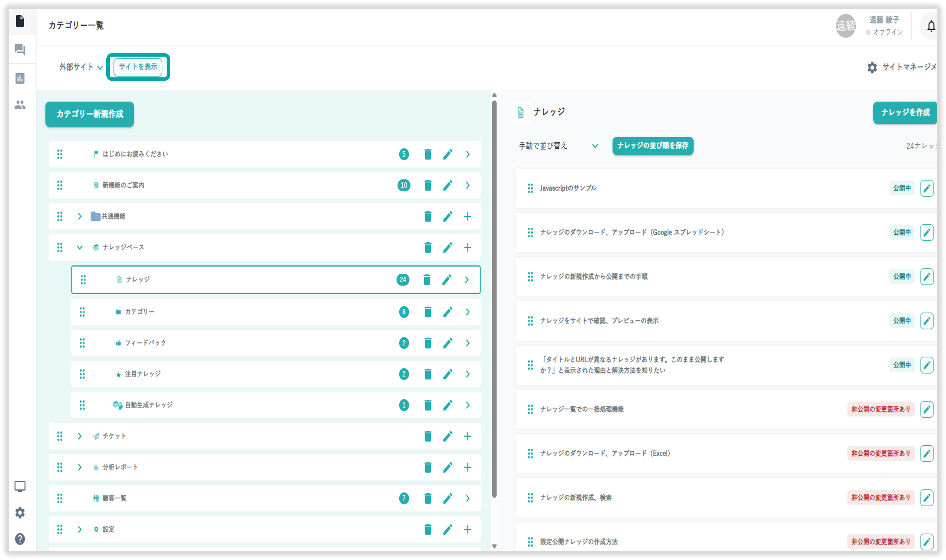Expand the チケット category

(x=80, y=436)
